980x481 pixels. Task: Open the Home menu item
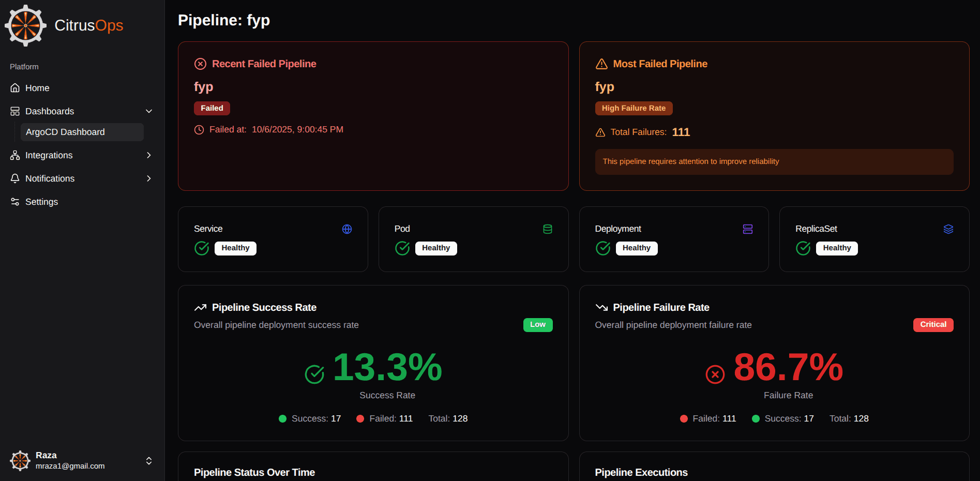[x=37, y=88]
